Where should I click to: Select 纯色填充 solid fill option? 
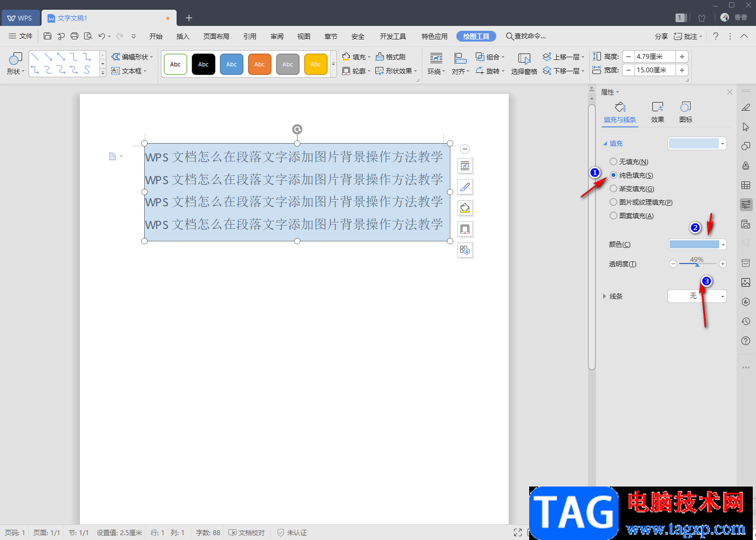coord(631,175)
